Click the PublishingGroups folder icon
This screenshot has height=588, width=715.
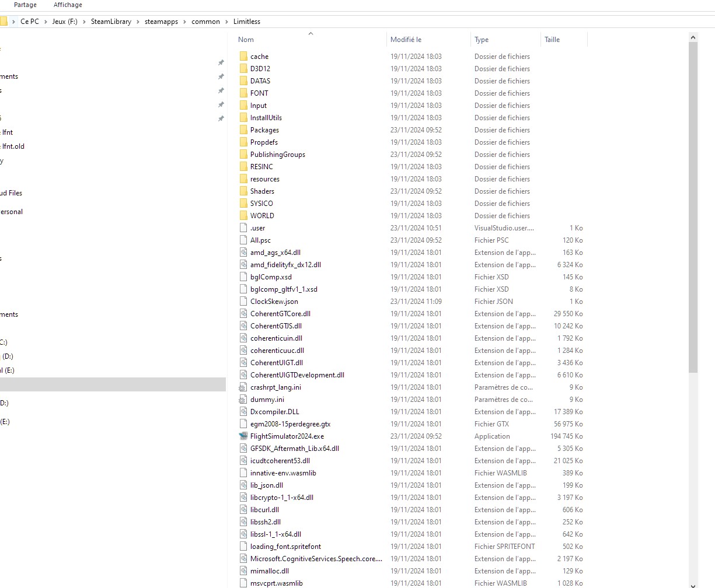tap(243, 155)
